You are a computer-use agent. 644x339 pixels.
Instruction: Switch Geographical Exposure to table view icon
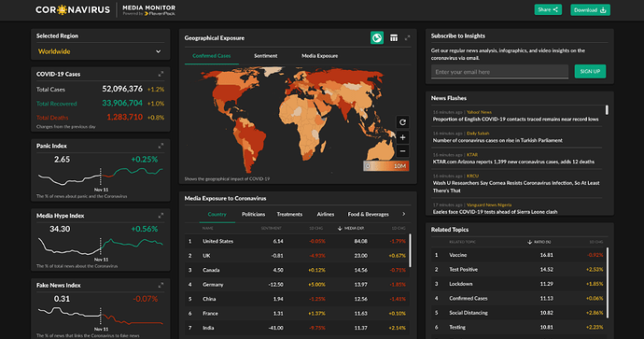[x=394, y=37]
